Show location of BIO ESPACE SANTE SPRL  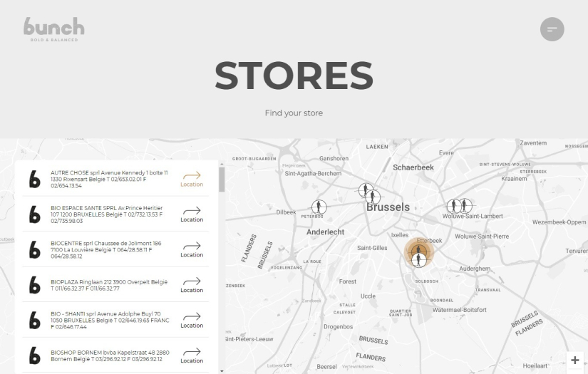pyautogui.click(x=192, y=214)
